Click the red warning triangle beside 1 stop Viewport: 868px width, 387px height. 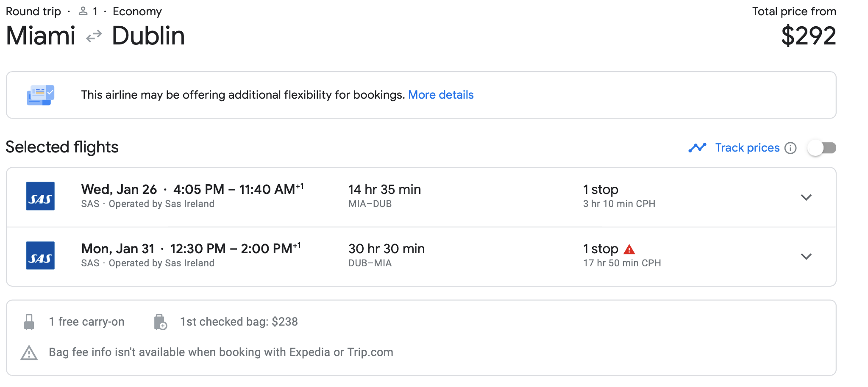[629, 249]
